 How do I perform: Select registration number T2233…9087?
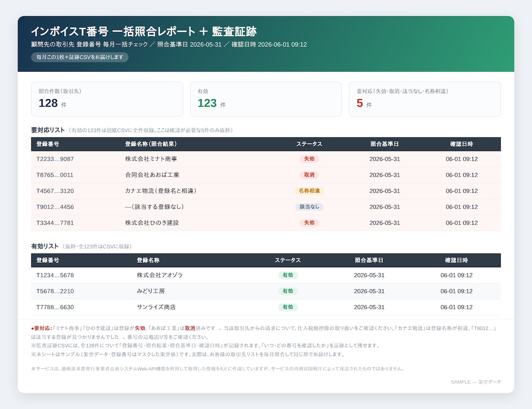point(55,159)
